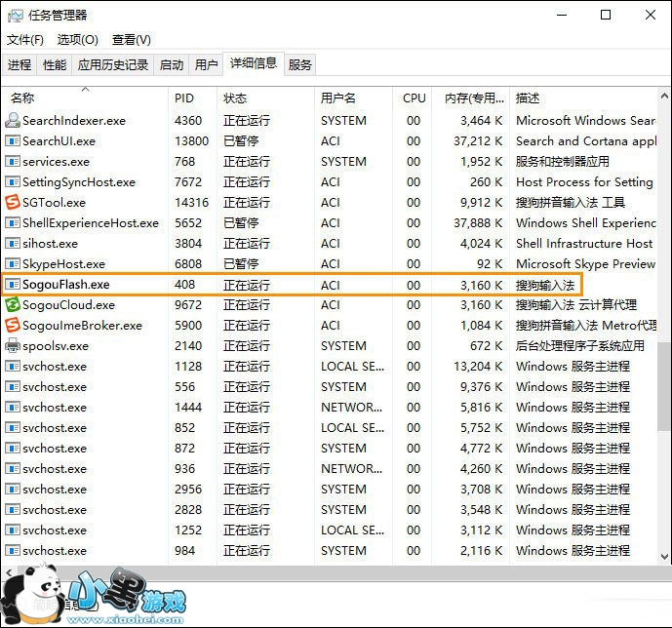Select the SGTool.exe process name
The width and height of the screenshot is (672, 628).
point(54,202)
